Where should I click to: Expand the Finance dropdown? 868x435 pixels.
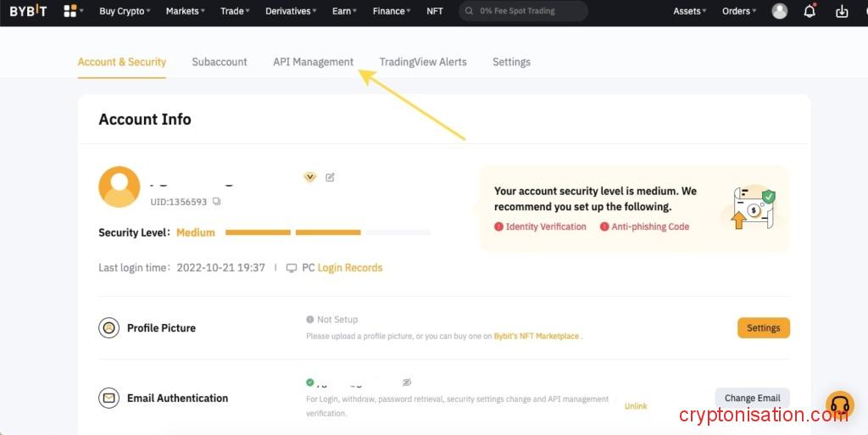coord(392,11)
